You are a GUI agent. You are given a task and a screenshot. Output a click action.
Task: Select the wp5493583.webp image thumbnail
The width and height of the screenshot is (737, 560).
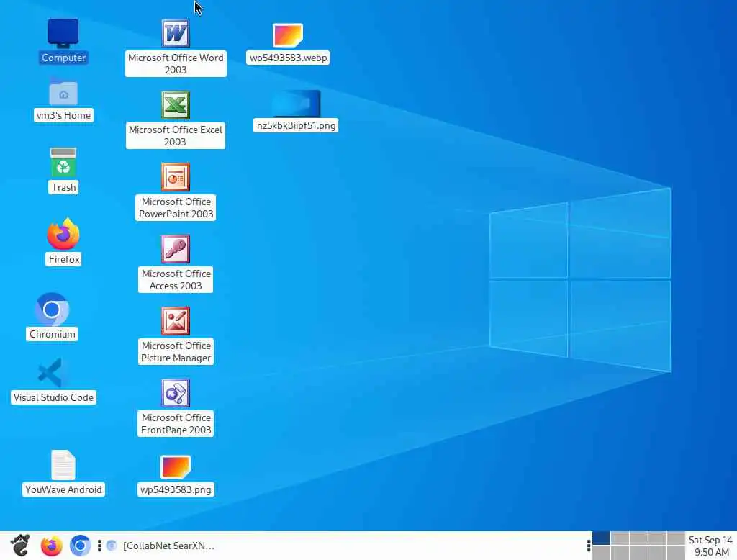pyautogui.click(x=288, y=35)
